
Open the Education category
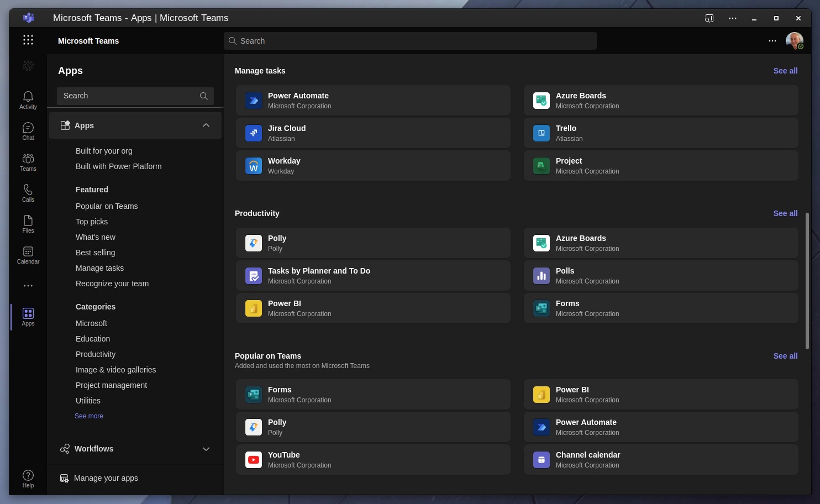point(93,339)
